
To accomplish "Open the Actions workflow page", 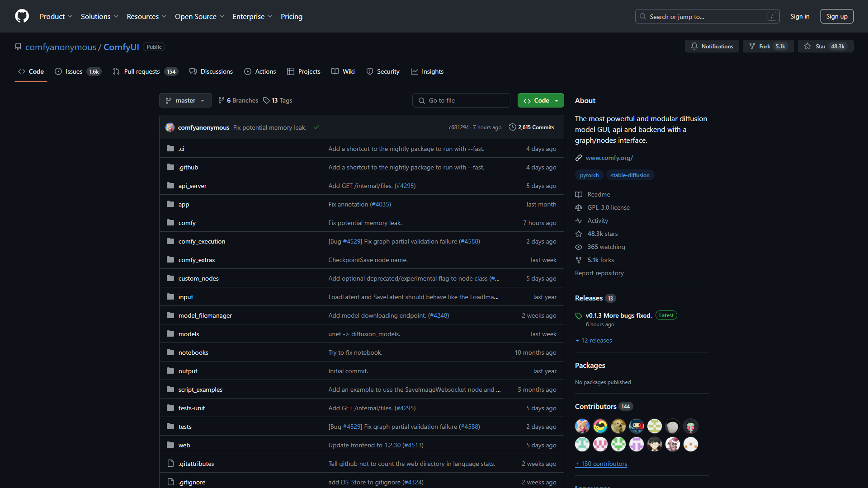I will coord(265,71).
